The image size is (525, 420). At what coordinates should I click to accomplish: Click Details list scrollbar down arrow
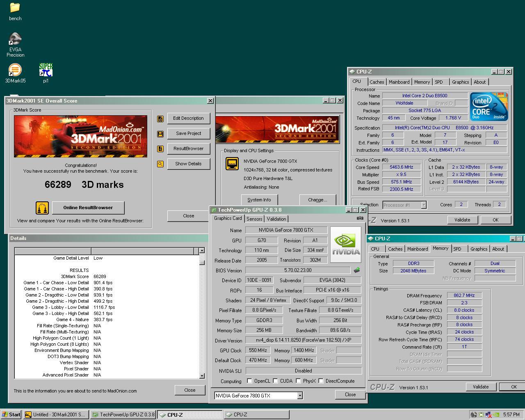coord(202,376)
